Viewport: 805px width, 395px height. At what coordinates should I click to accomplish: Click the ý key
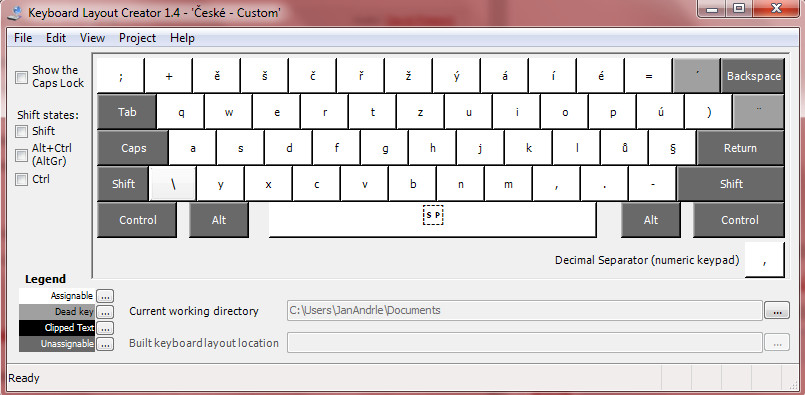pos(457,76)
